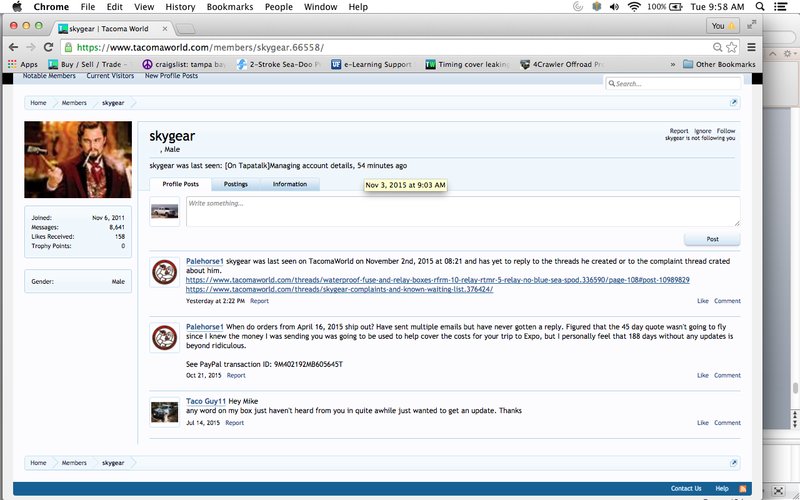Click top breadcrumb jump icon
This screenshot has width=800, height=500.
pos(733,103)
